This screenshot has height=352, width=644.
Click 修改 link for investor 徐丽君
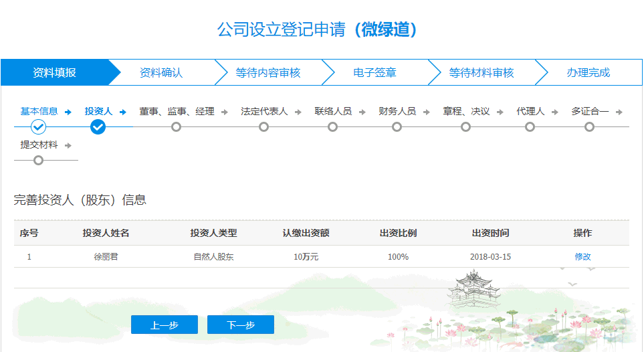(582, 256)
